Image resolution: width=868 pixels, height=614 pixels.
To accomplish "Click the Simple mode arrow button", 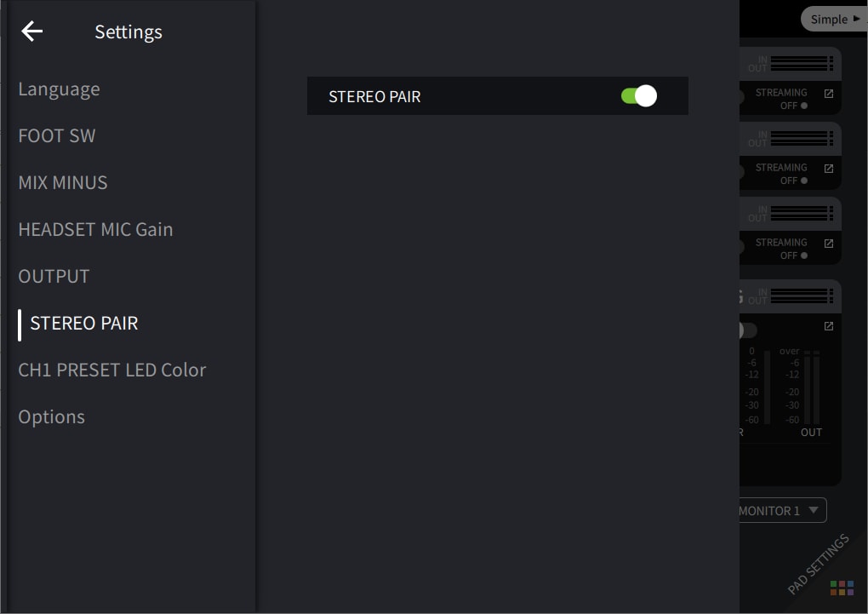I will click(x=834, y=19).
